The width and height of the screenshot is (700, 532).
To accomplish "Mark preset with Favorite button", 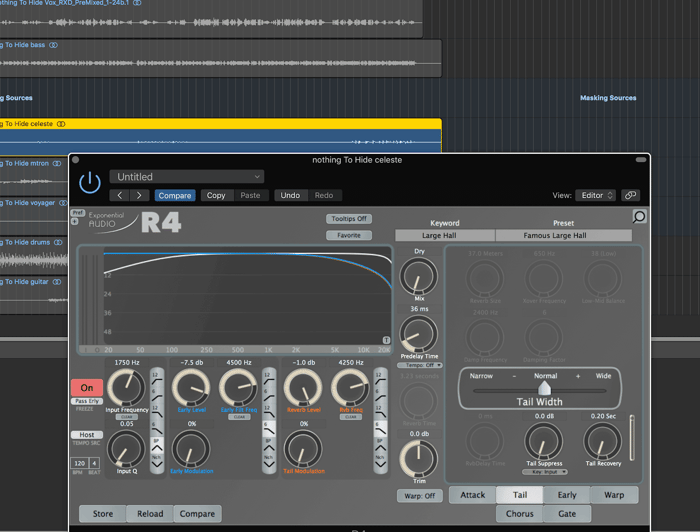I will point(349,235).
